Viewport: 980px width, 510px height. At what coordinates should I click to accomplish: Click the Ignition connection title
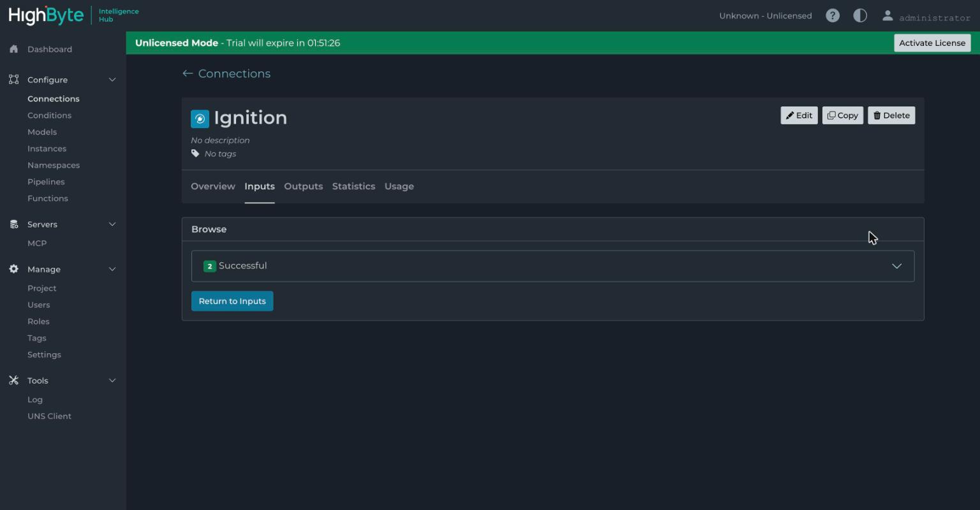tap(250, 118)
